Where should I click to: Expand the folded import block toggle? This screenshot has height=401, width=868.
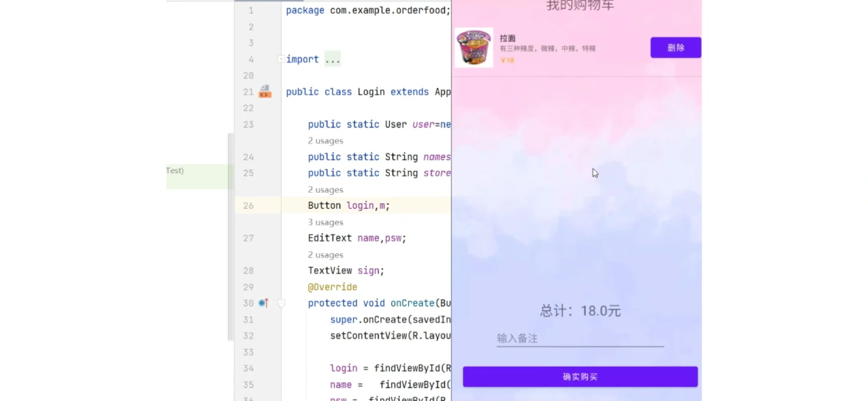[281, 59]
